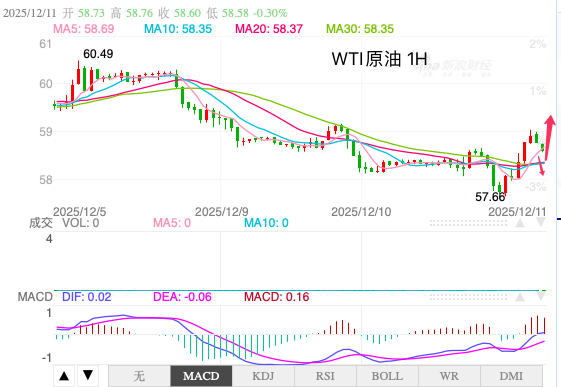The image size is (561, 387).
Task: Click the DEA: -0.06 value
Action: pyautogui.click(x=182, y=297)
